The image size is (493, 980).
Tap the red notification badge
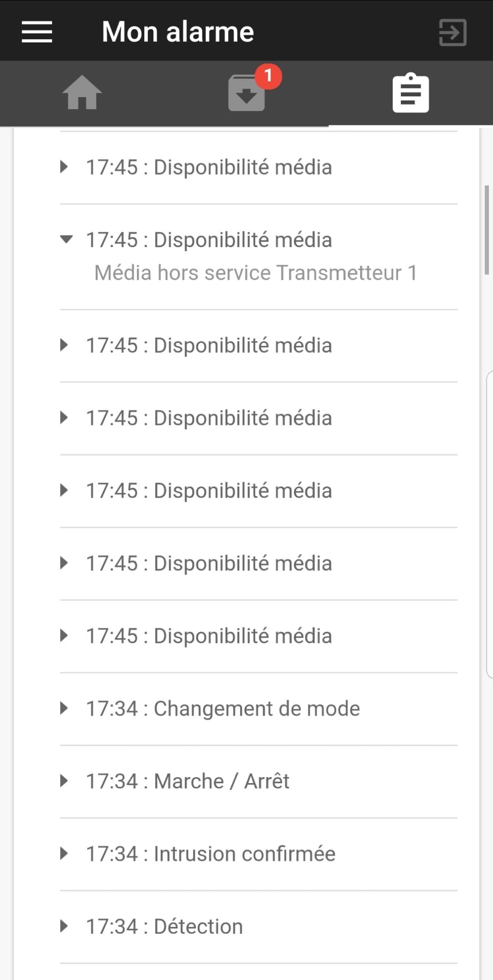[269, 76]
